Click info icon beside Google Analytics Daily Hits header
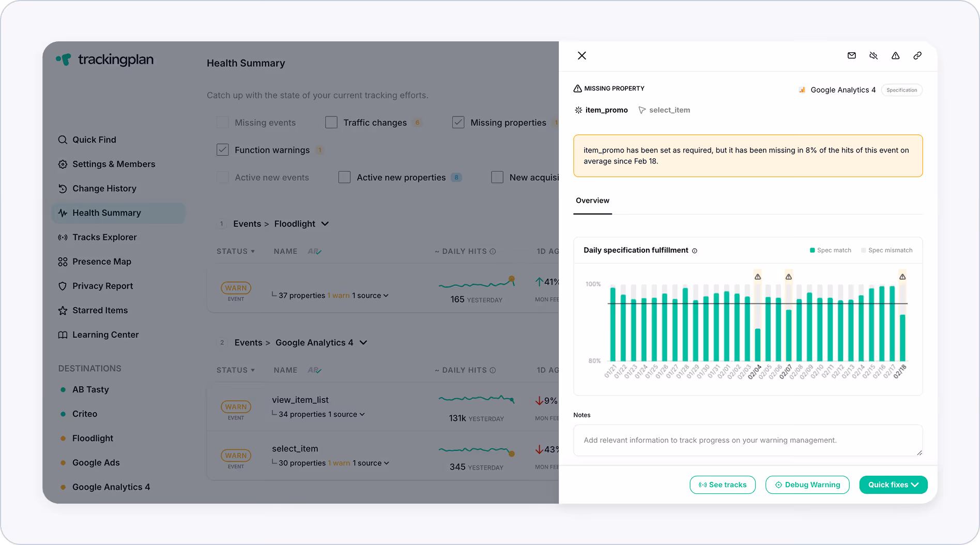The image size is (980, 545). [493, 370]
